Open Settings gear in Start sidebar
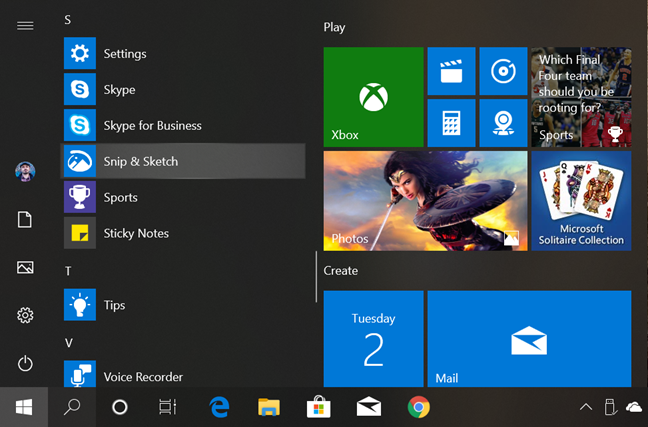This screenshot has width=648, height=427. (25, 316)
